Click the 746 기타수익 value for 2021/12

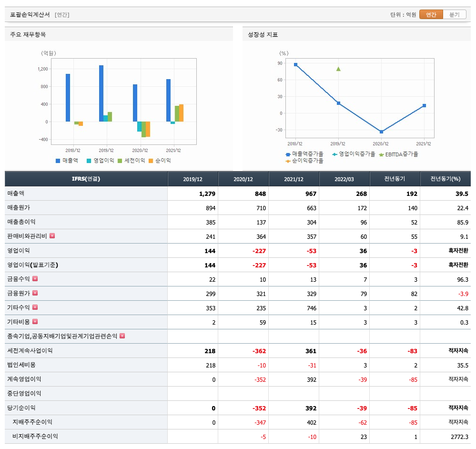coord(312,308)
